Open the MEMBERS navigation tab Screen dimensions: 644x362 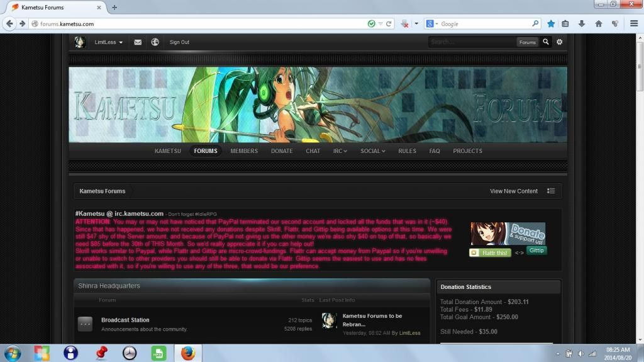pyautogui.click(x=244, y=151)
